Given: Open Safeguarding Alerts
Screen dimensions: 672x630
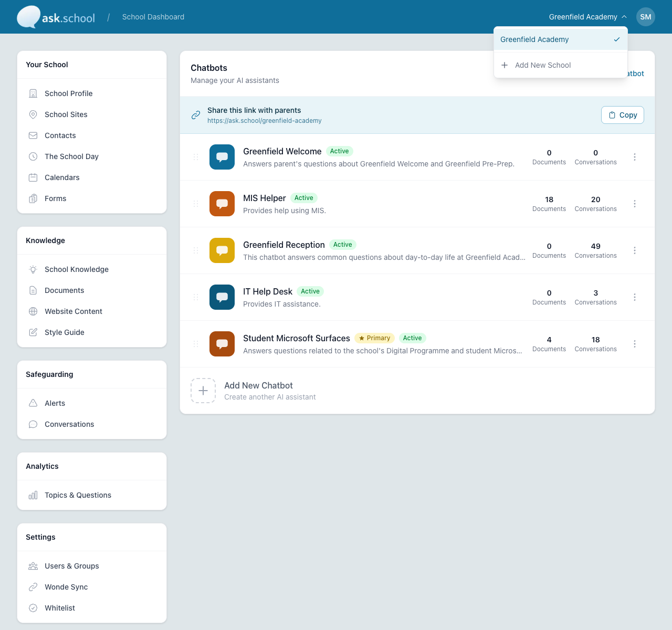Looking at the screenshot, I should [92, 403].
